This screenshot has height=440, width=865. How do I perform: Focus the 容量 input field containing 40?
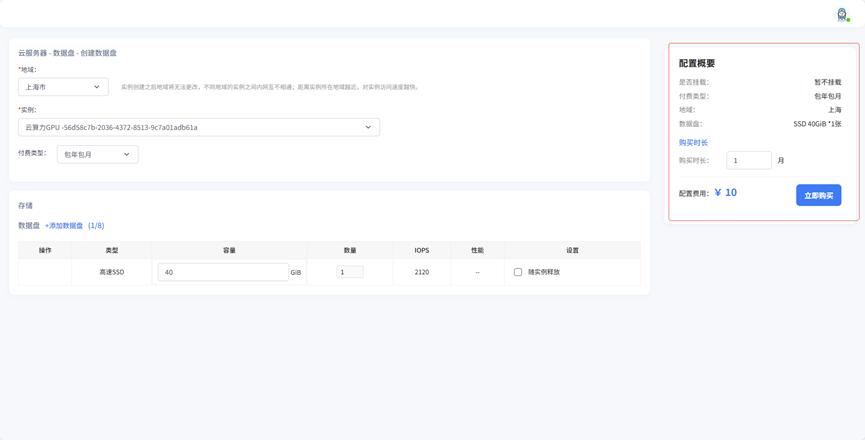pos(222,272)
